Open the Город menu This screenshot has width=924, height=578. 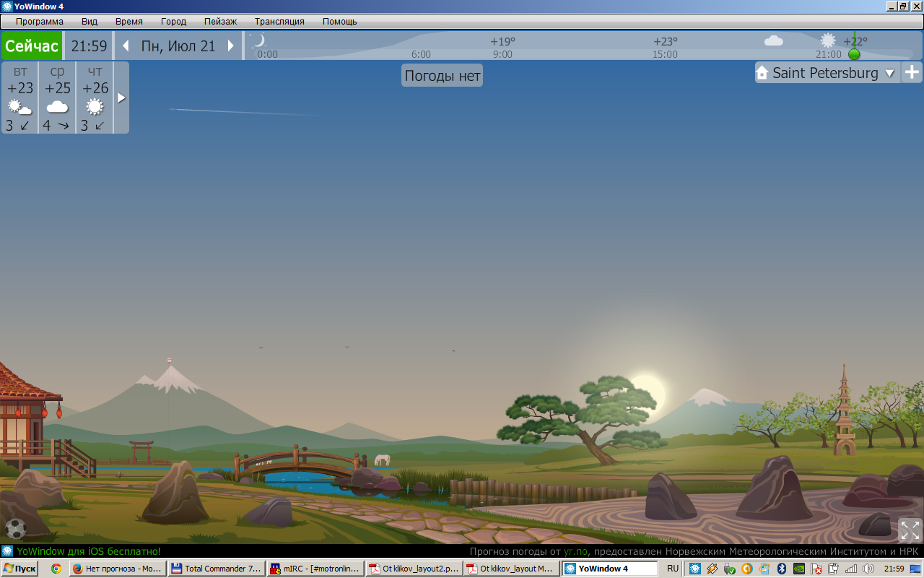coord(173,22)
